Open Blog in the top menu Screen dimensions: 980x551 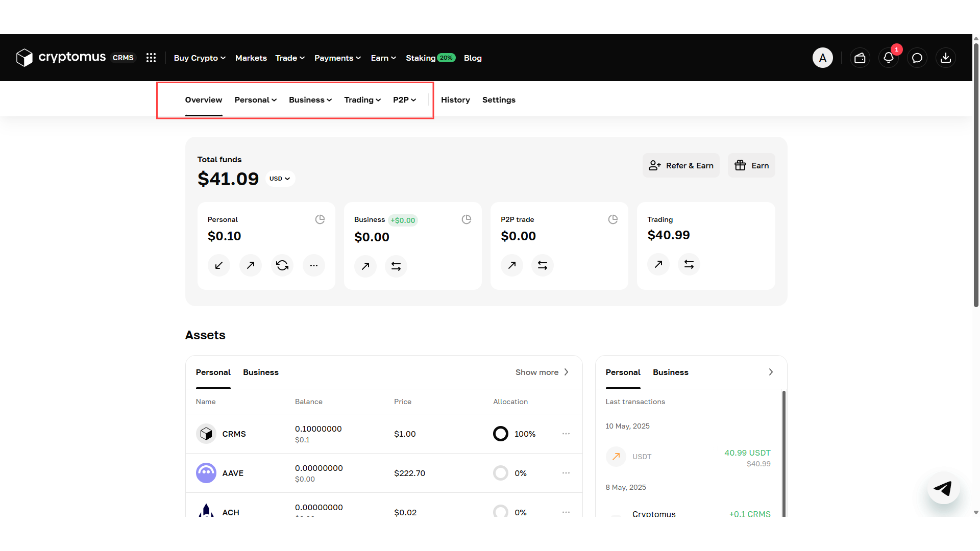(473, 58)
